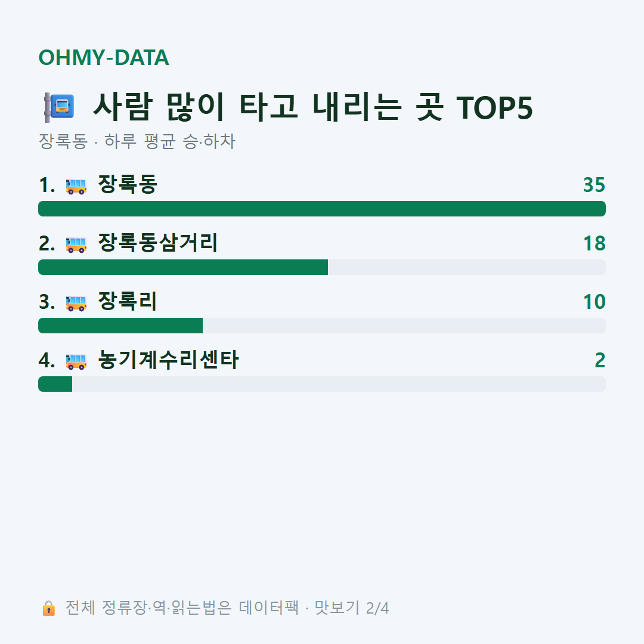Viewport: 644px width, 644px height.
Task: Click the value 35 ridership count
Action: (595, 185)
